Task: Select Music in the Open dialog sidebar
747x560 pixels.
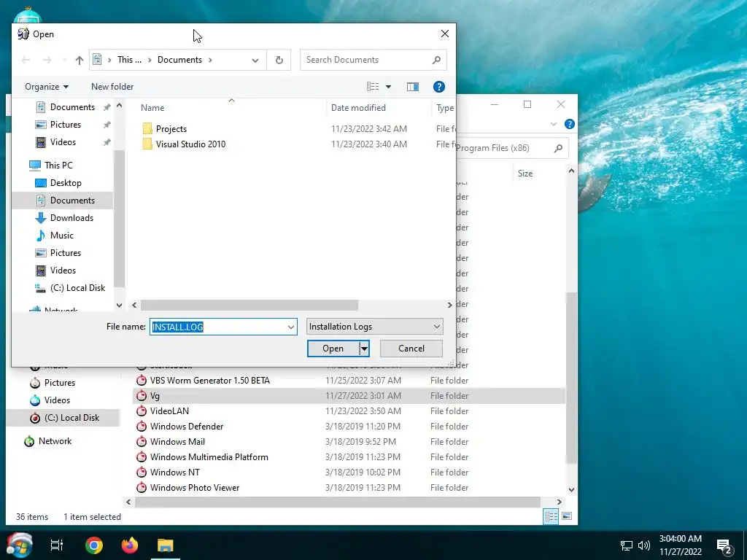Action: (61, 236)
